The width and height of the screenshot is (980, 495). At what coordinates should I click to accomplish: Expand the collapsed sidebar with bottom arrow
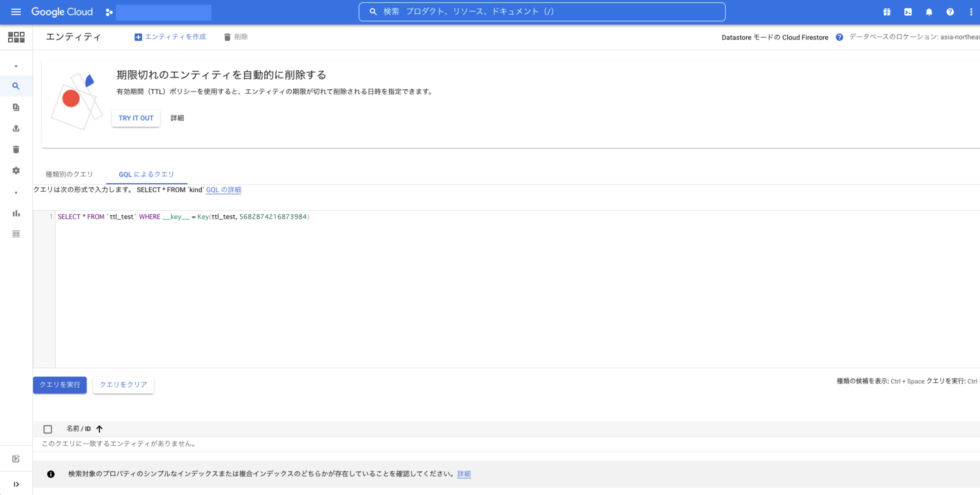pyautogui.click(x=16, y=484)
